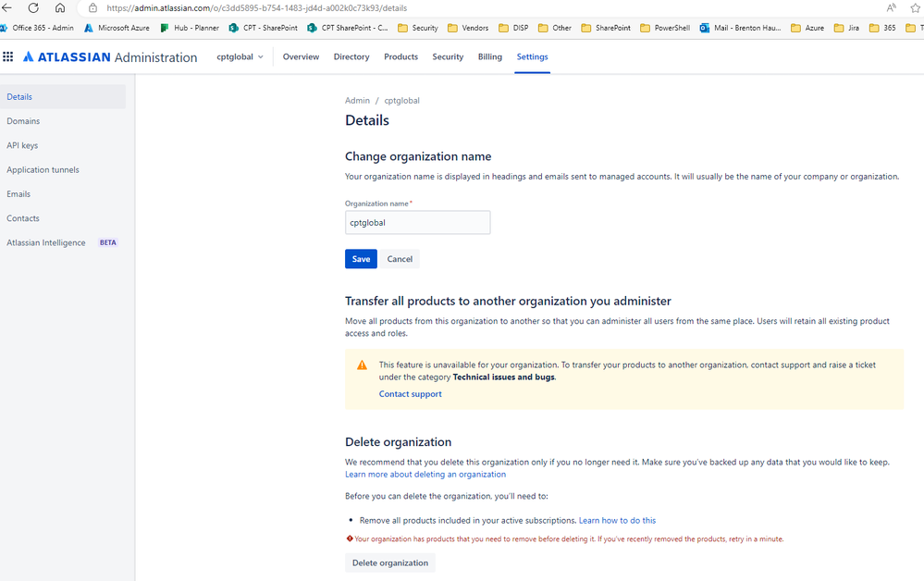
Task: Click the site lock icon in address bar
Action: [92, 8]
